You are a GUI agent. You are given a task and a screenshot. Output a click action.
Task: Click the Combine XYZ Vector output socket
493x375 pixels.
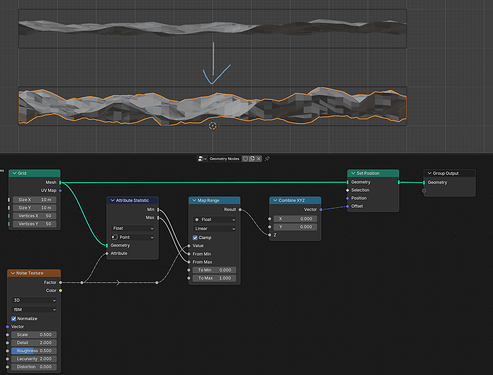point(321,209)
